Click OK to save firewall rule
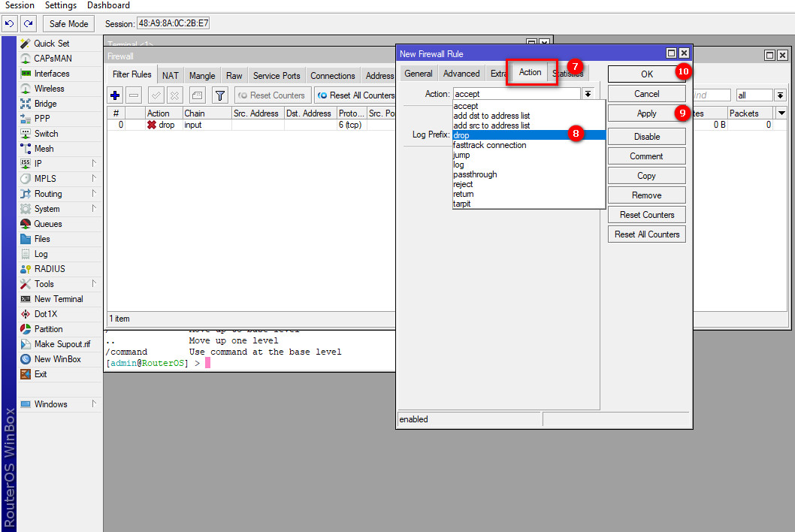This screenshot has height=532, width=795. click(646, 74)
